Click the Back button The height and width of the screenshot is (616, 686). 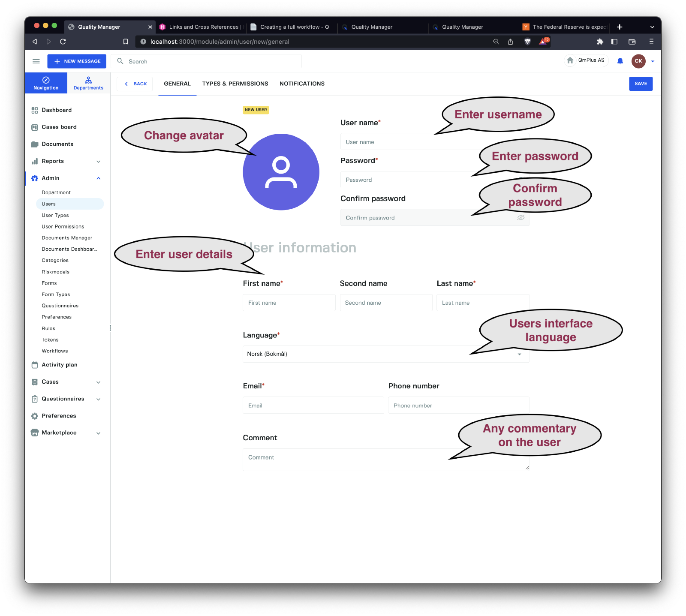135,84
